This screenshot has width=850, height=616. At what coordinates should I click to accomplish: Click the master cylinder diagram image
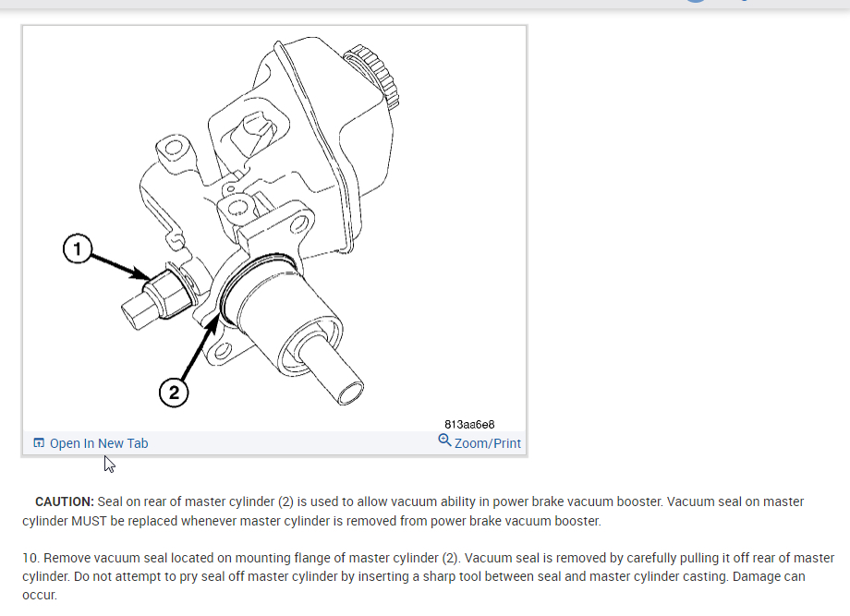[x=274, y=227]
